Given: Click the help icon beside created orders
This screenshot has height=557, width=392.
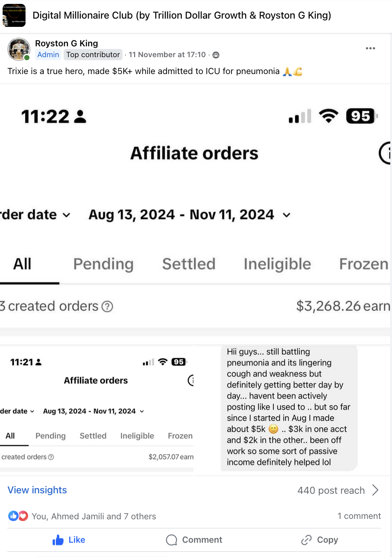Looking at the screenshot, I should click(x=107, y=307).
